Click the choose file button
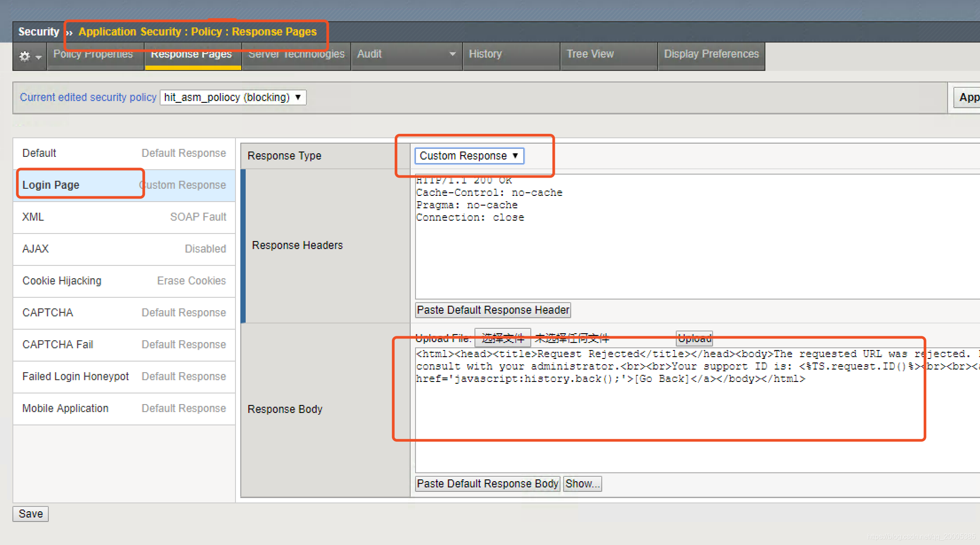Image resolution: width=980 pixels, height=545 pixels. (502, 339)
